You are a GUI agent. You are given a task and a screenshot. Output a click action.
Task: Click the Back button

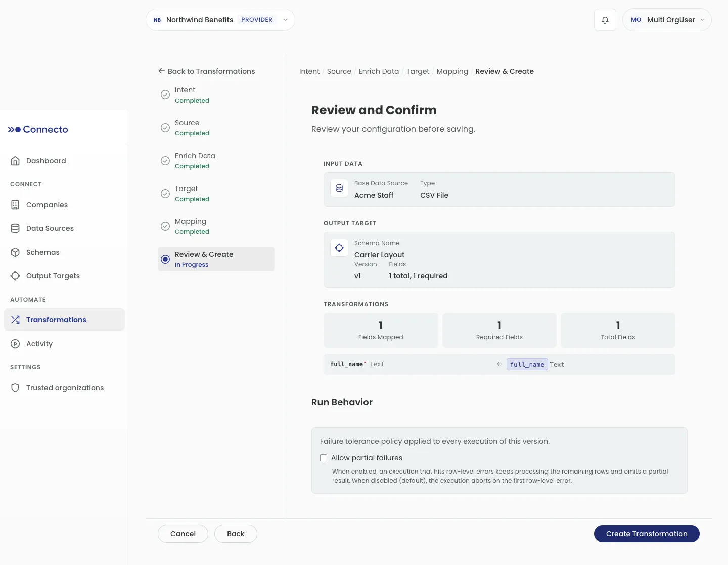pos(236,534)
